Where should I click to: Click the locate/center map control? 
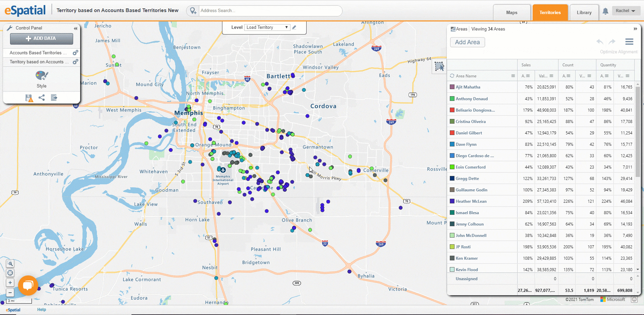[x=10, y=273]
